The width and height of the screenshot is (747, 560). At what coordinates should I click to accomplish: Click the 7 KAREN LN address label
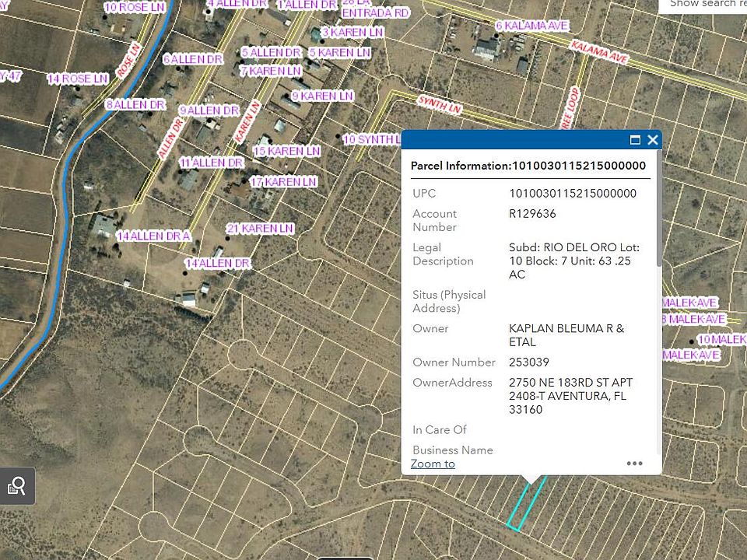coord(271,72)
